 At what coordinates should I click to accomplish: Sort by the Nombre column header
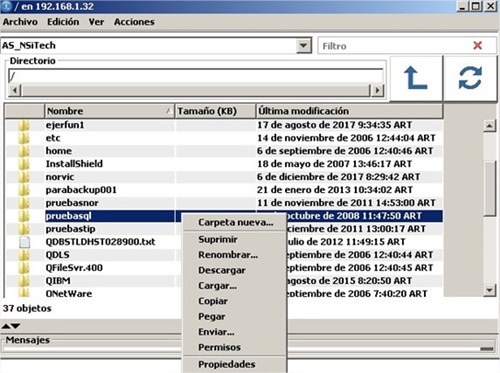[x=109, y=111]
